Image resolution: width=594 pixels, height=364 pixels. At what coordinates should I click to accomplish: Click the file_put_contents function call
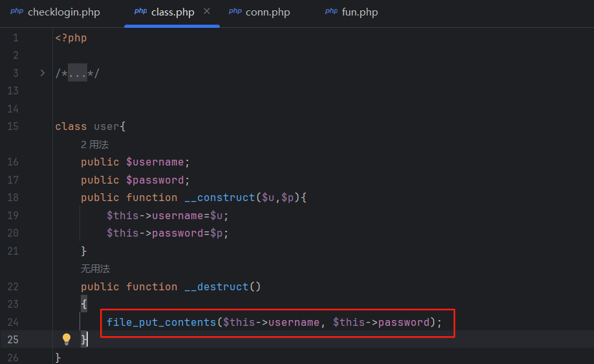(x=161, y=323)
